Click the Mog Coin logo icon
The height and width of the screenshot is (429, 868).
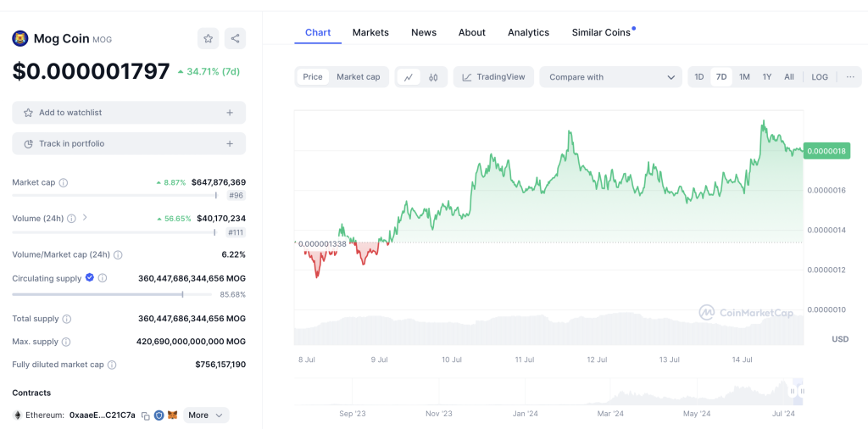pyautogui.click(x=20, y=39)
